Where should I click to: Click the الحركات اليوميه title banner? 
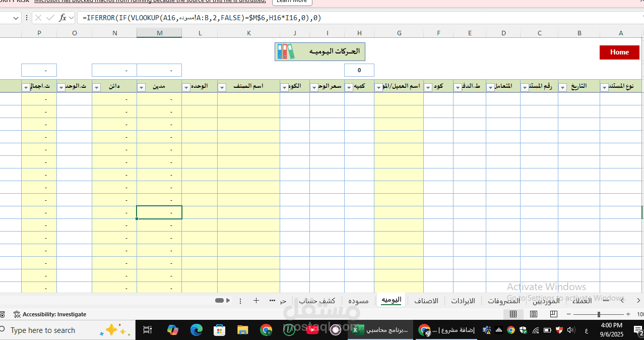click(x=320, y=52)
